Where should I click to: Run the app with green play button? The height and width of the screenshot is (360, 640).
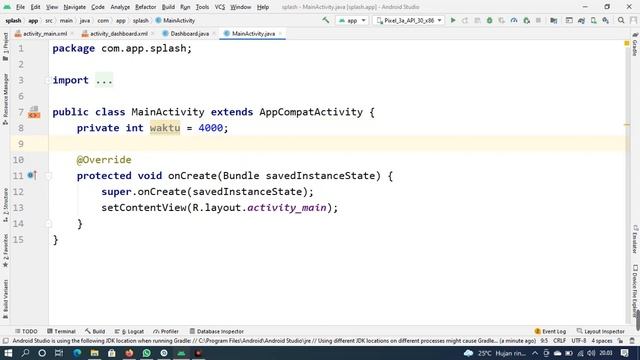coord(453,20)
